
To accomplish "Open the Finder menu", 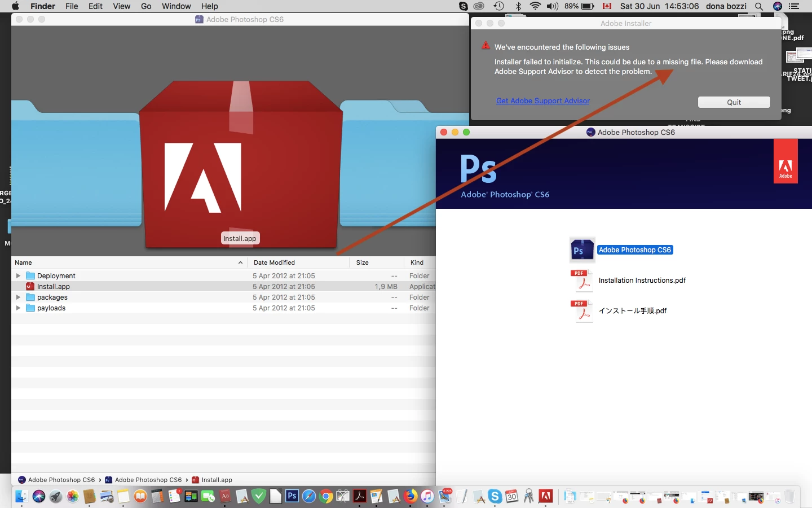I will click(43, 6).
